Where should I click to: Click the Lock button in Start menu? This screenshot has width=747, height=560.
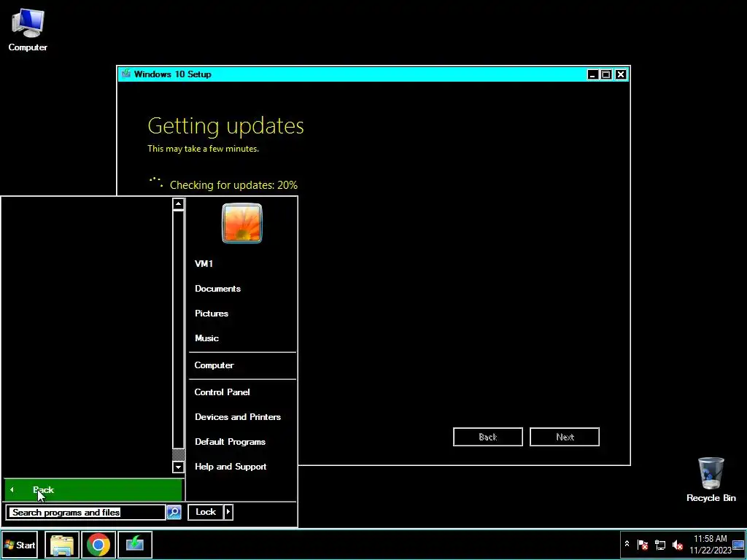[x=205, y=512]
